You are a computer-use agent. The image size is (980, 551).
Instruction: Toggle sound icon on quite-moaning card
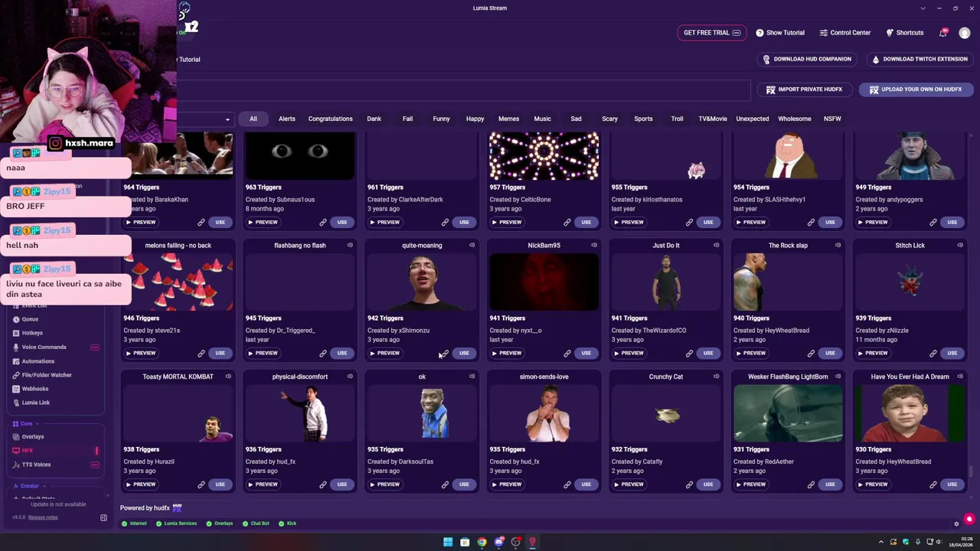(x=472, y=246)
